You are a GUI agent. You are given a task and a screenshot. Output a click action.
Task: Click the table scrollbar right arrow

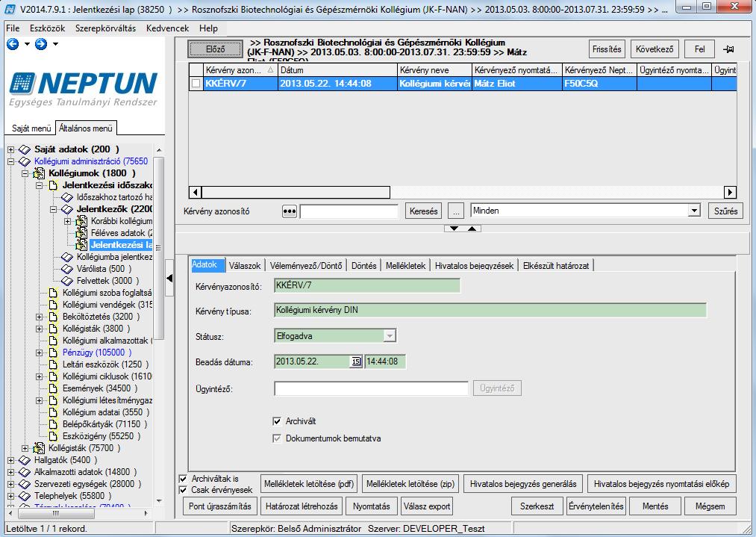(730, 193)
